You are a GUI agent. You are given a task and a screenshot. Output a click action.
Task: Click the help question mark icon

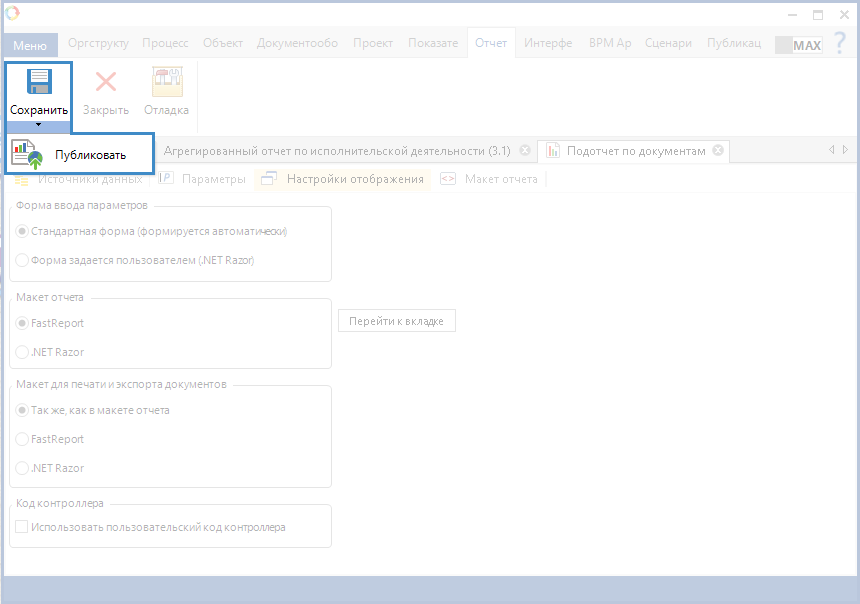[x=839, y=44]
